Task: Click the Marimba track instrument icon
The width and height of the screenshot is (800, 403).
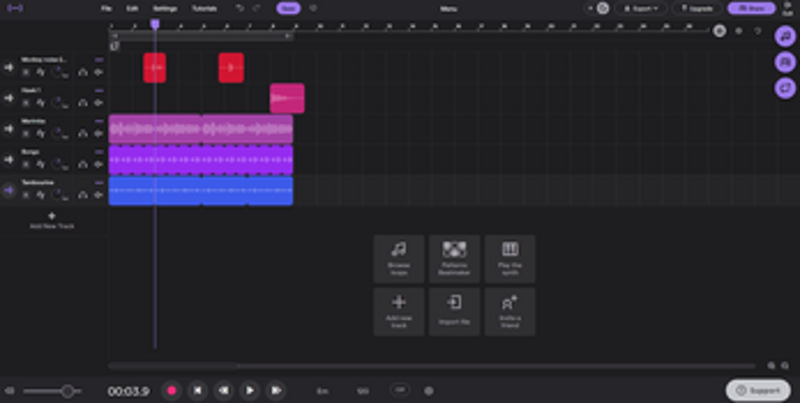Action: point(9,129)
